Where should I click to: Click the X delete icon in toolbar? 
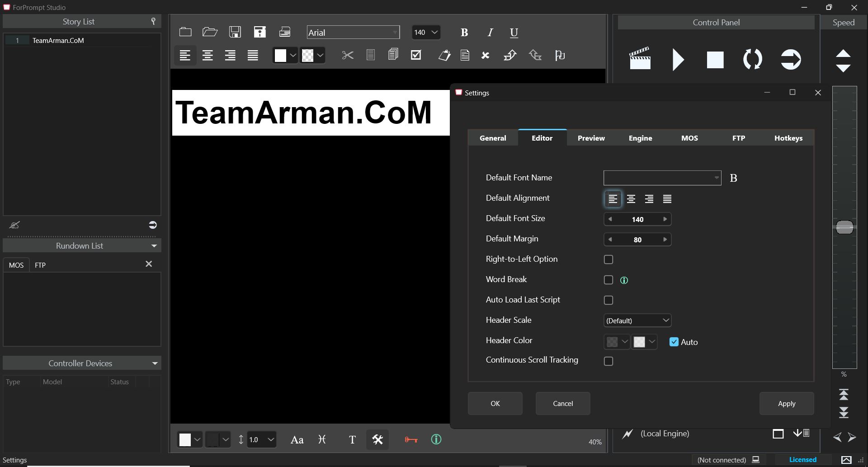pos(485,55)
